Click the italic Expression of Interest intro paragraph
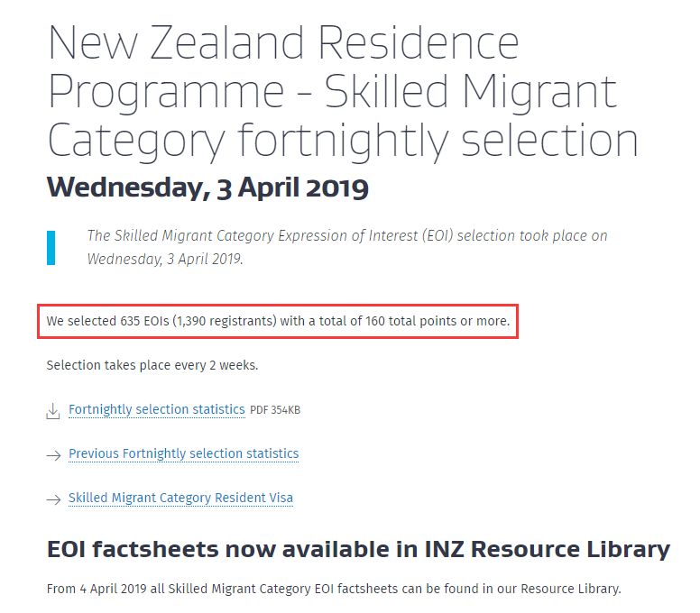The image size is (700, 613). (x=347, y=247)
